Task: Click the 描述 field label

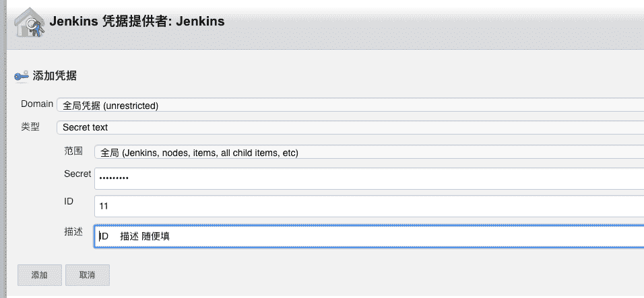Action: click(73, 232)
